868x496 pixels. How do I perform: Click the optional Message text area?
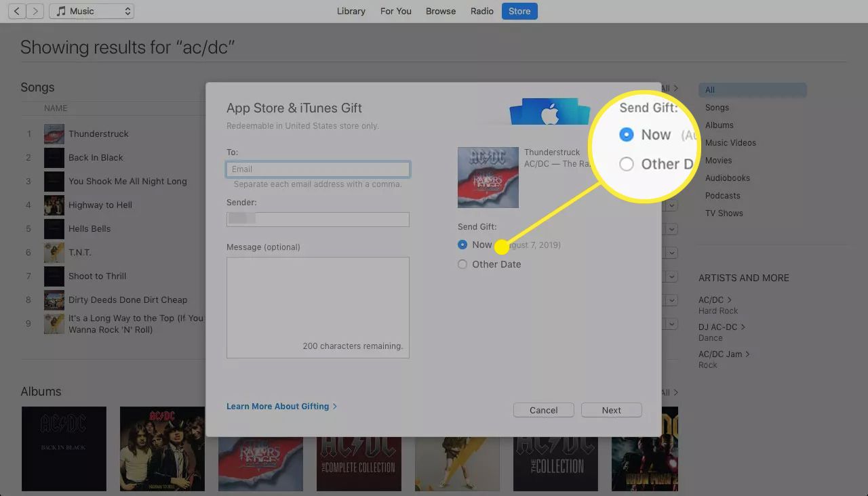point(318,307)
